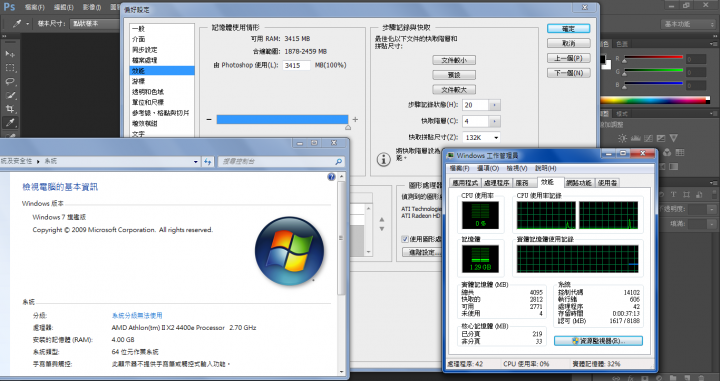Screen dimensions: 720x381
Task: Open Task Manager 檢視(V) menu
Action: pyautogui.click(x=517, y=168)
